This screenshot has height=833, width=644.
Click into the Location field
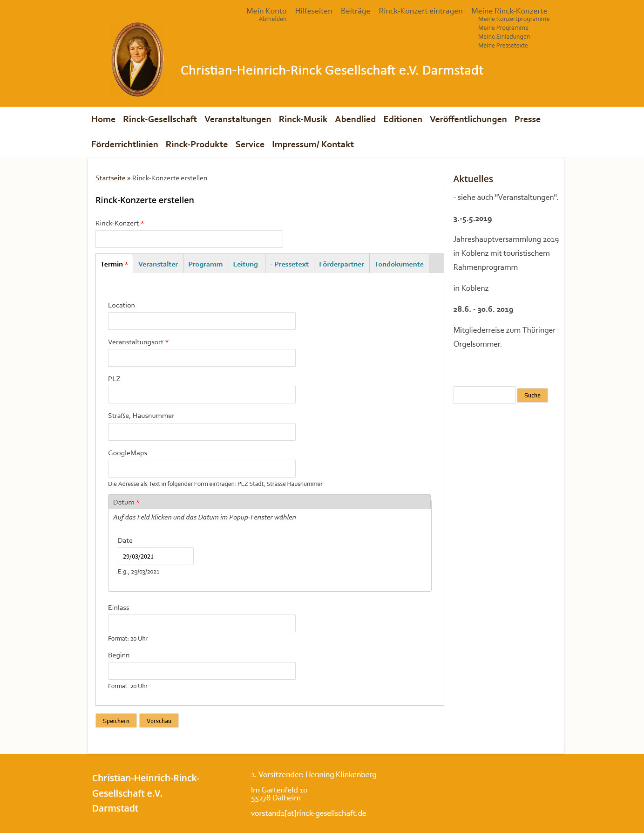(202, 321)
